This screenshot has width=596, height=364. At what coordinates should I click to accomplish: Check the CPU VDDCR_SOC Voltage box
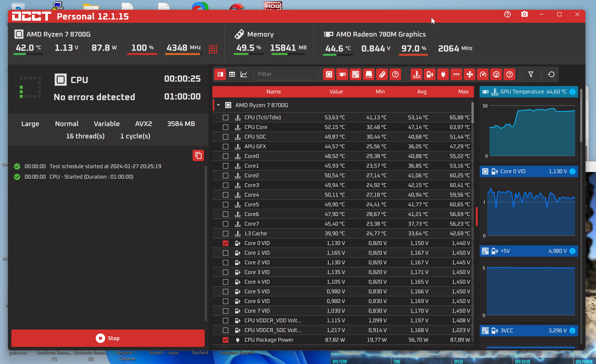[225, 330]
